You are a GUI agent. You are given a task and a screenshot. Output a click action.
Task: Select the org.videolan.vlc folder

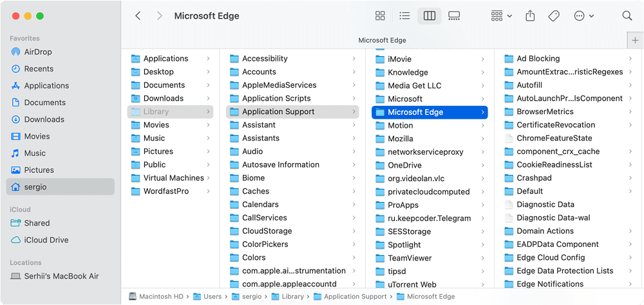click(430, 179)
